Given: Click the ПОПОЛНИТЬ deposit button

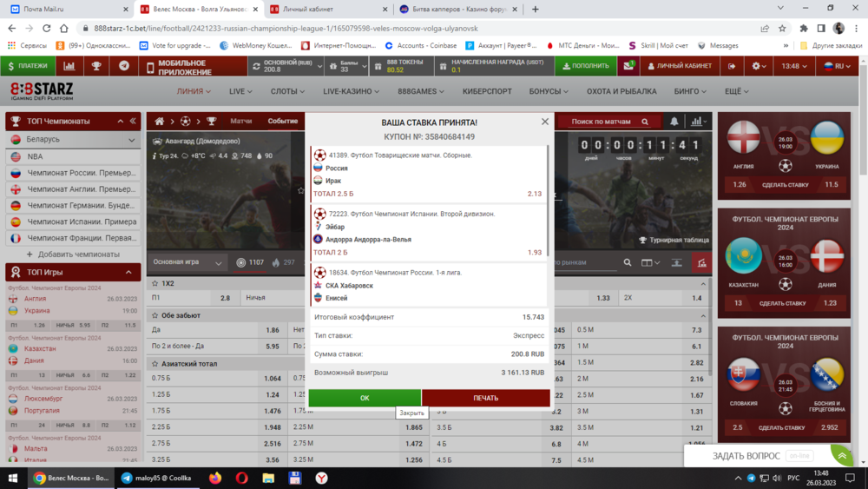Looking at the screenshot, I should point(586,66).
